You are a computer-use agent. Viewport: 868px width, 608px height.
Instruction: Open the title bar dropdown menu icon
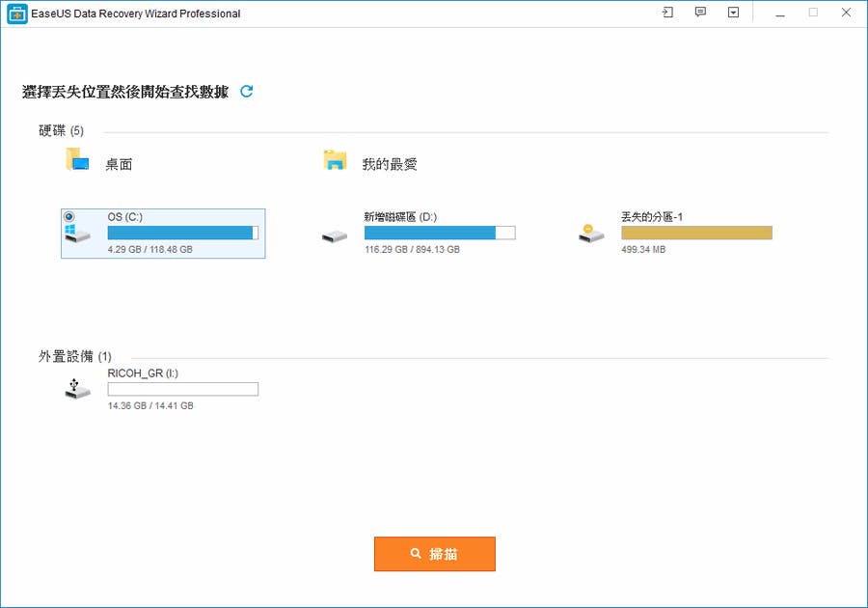pyautogui.click(x=734, y=13)
